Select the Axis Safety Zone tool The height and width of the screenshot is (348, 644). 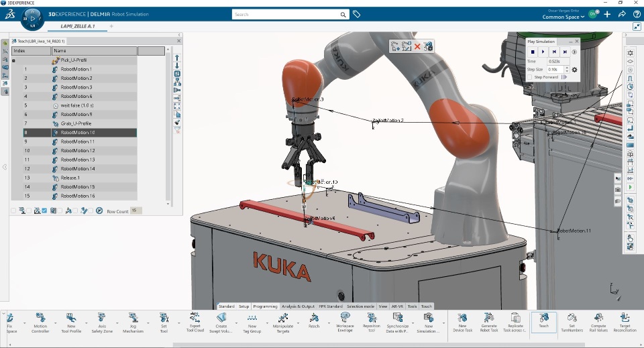(x=102, y=323)
